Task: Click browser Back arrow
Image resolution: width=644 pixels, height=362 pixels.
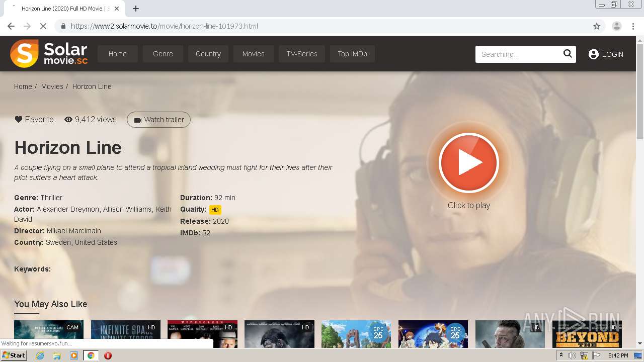Action: pos(11,26)
